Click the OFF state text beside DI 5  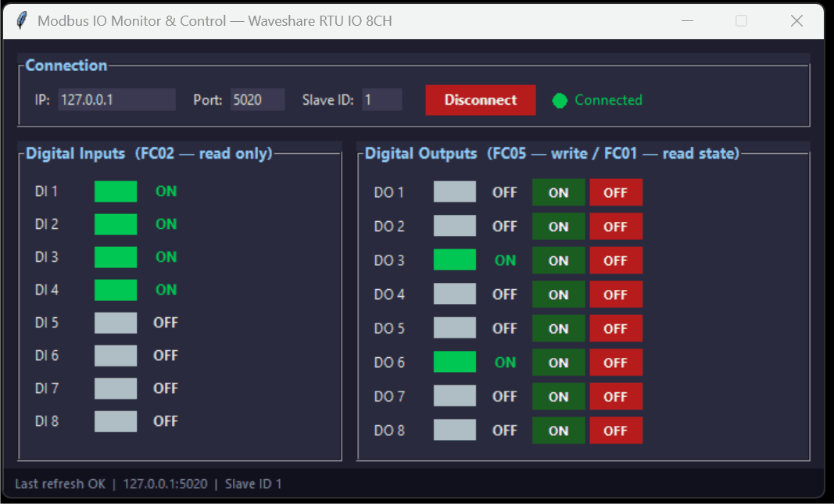point(166,323)
